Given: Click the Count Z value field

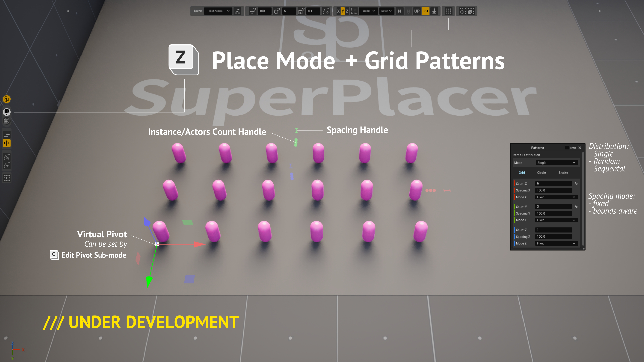Looking at the screenshot, I should (x=554, y=230).
